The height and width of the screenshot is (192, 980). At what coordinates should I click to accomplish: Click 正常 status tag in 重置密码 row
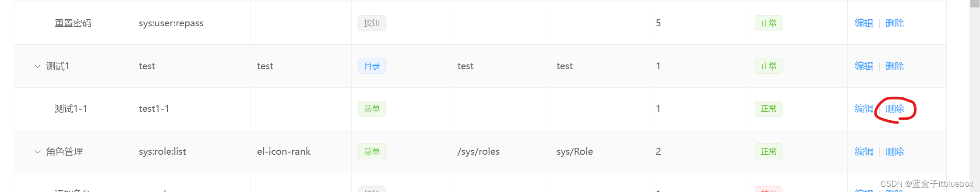[768, 23]
